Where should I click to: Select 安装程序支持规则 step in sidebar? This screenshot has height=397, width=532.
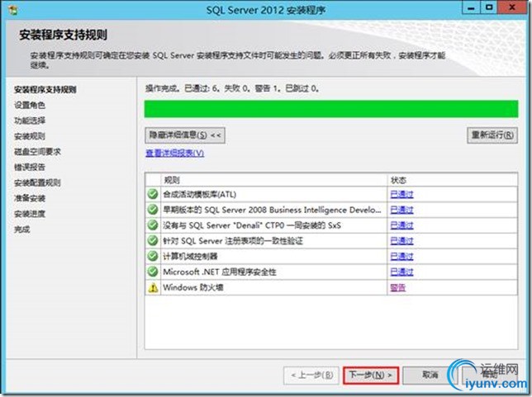(x=45, y=89)
